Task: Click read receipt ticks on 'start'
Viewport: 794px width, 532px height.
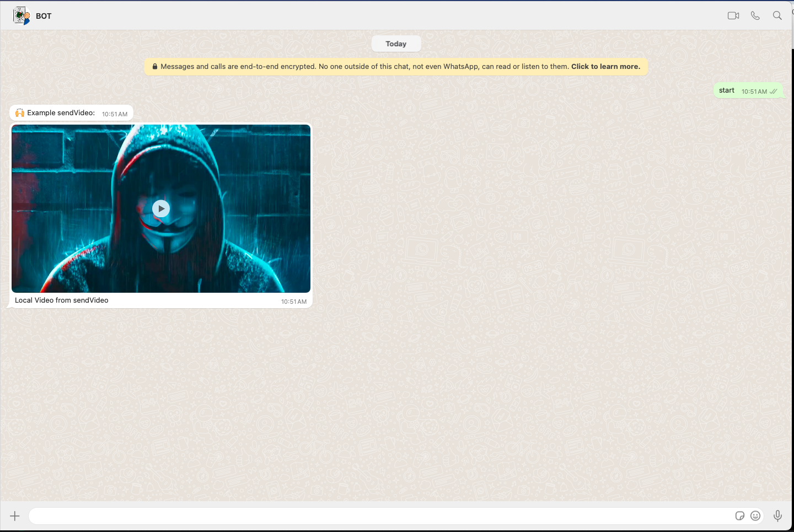Action: [774, 92]
